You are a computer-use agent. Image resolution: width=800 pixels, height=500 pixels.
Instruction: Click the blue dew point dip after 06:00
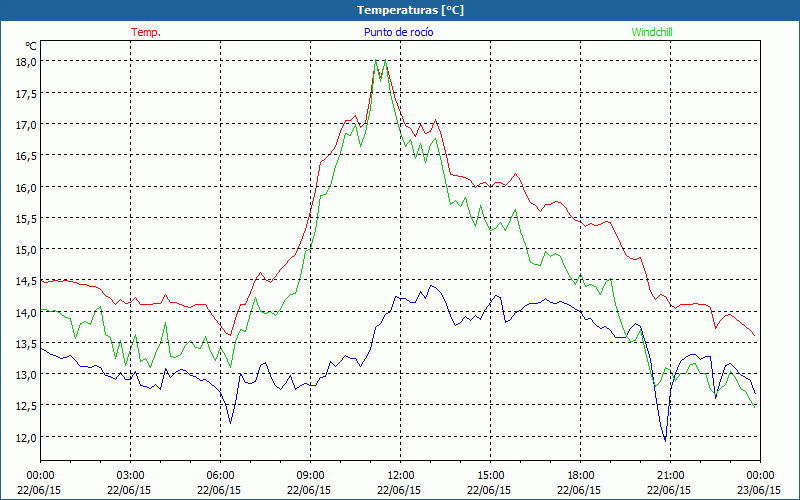[231, 422]
